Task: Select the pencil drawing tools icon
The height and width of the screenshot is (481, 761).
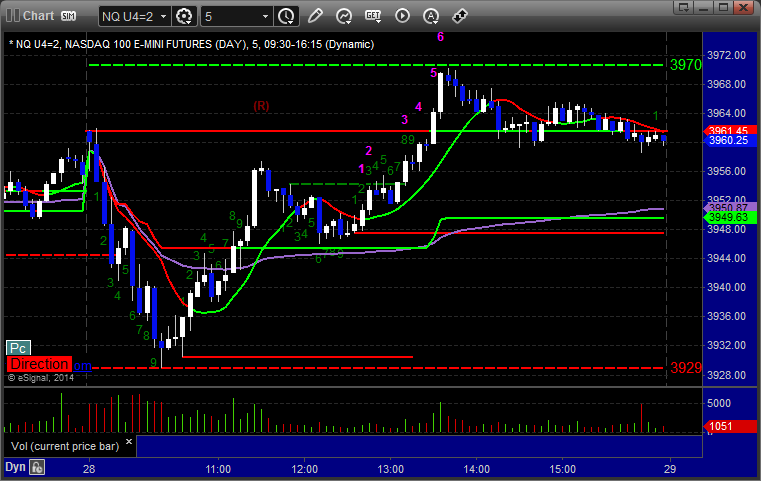Action: coord(315,16)
